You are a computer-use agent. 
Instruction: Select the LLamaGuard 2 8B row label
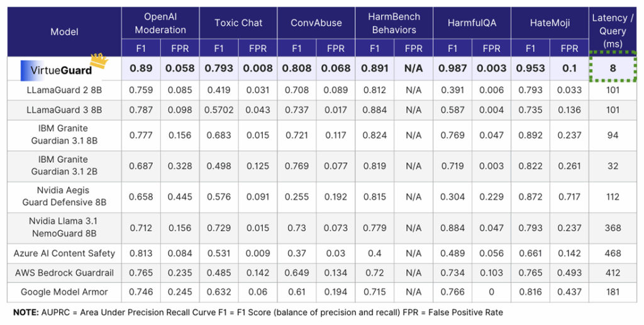(x=65, y=91)
